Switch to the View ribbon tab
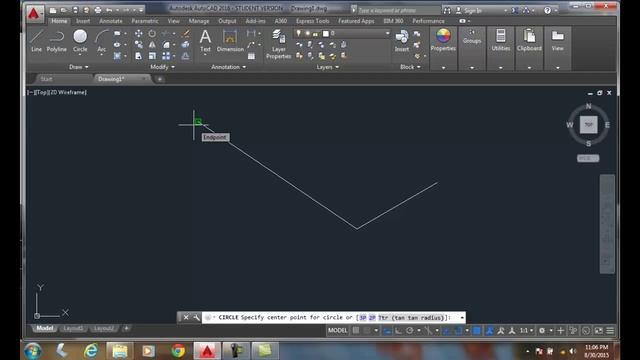 coord(173,21)
